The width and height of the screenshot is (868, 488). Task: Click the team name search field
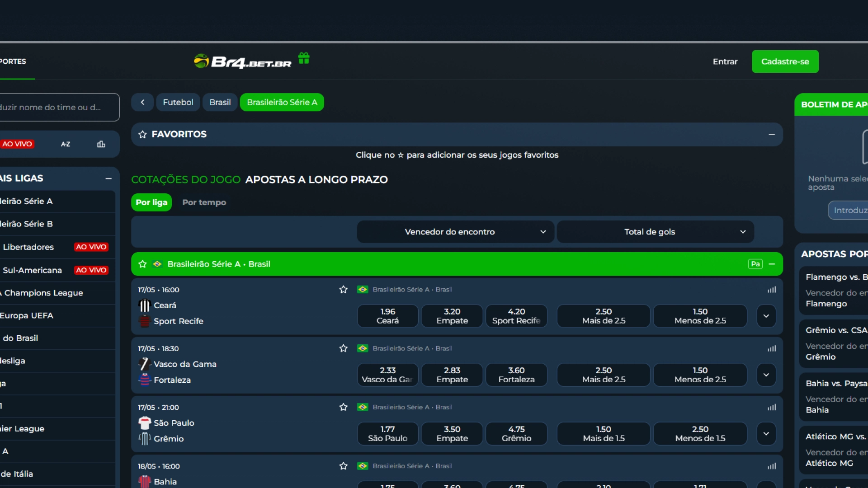tap(59, 107)
